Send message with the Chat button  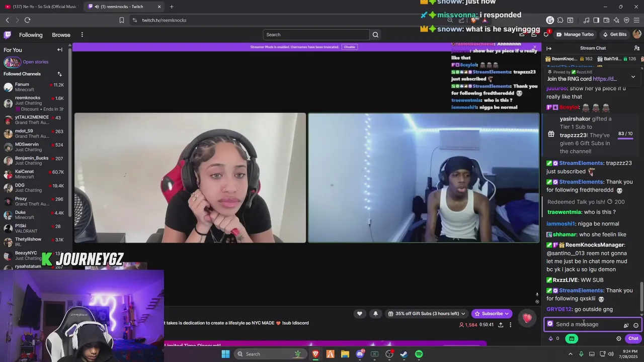coord(633,338)
